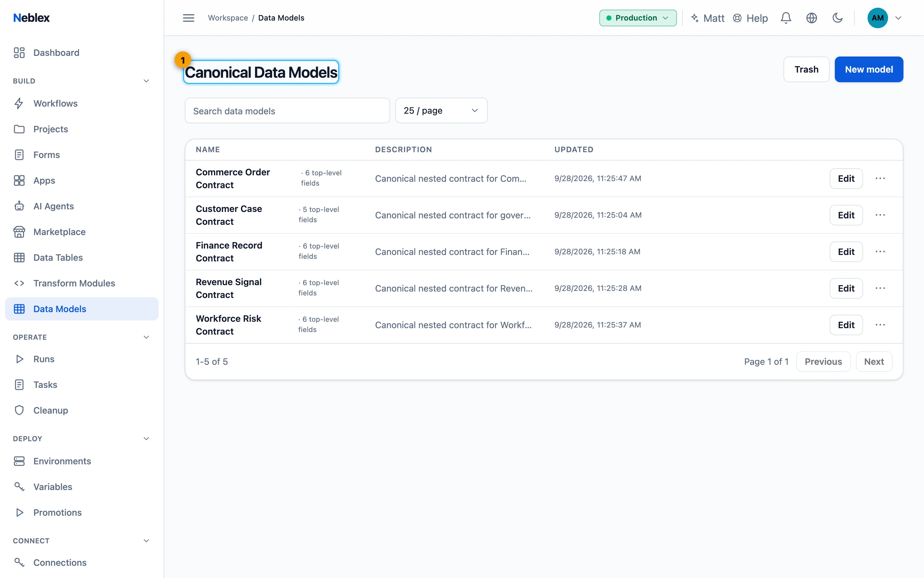The width and height of the screenshot is (924, 578).
Task: Click the Workflows lightning bolt icon
Action: (x=19, y=104)
